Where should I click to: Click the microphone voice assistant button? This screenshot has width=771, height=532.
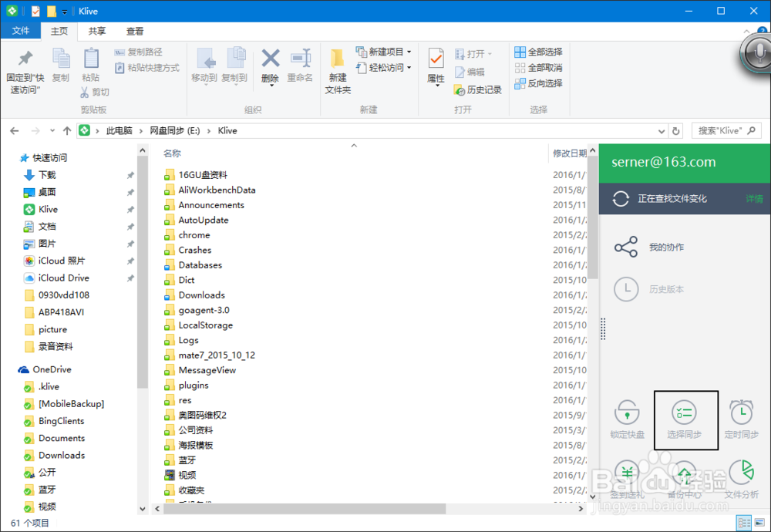click(x=757, y=52)
